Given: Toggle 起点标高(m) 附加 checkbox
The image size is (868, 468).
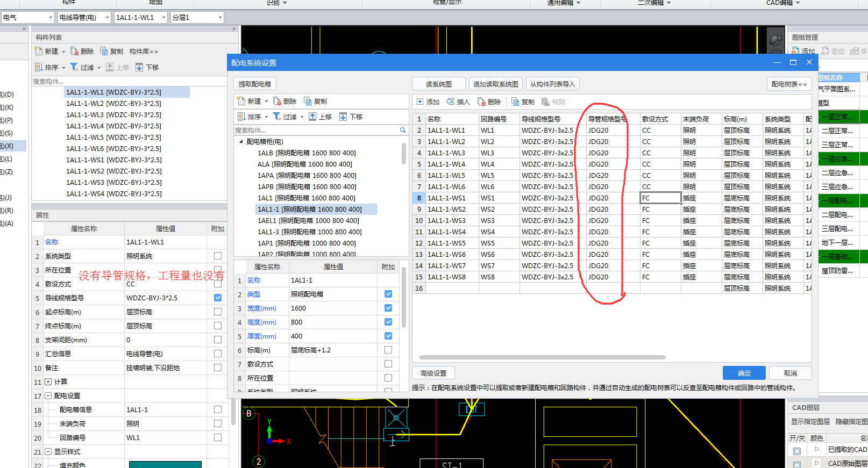Looking at the screenshot, I should (218, 312).
